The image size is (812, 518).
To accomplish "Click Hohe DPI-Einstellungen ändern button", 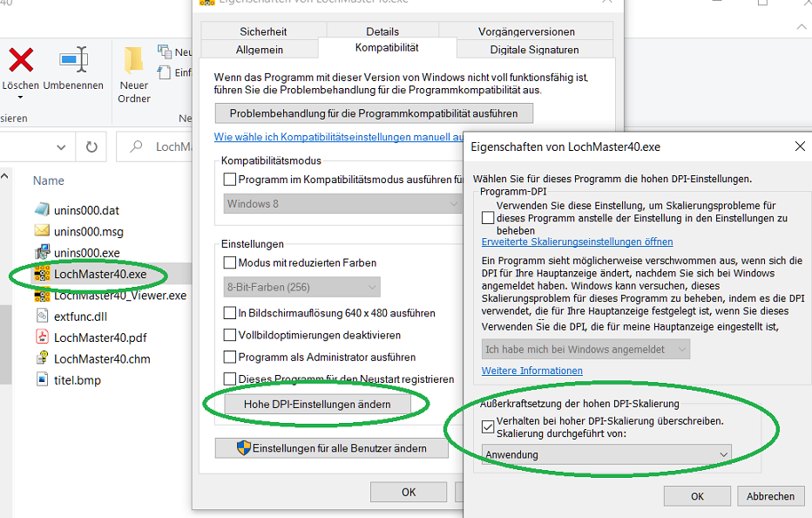I will click(317, 405).
